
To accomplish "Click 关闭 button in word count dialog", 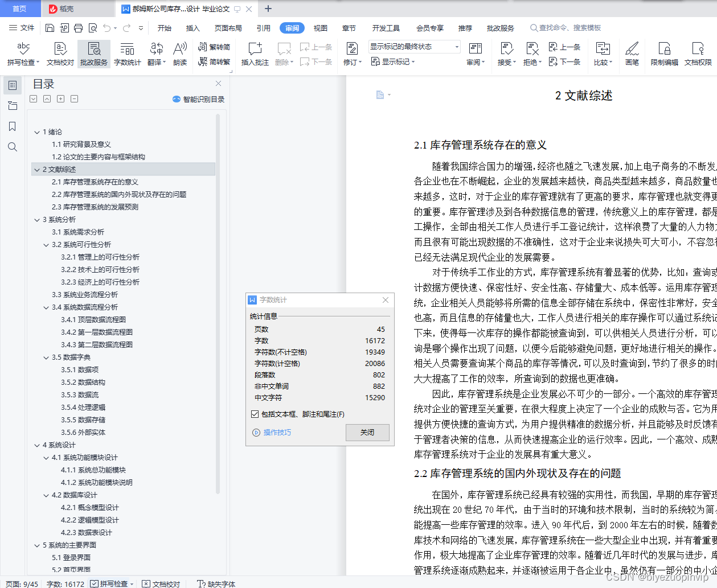I will click(367, 433).
